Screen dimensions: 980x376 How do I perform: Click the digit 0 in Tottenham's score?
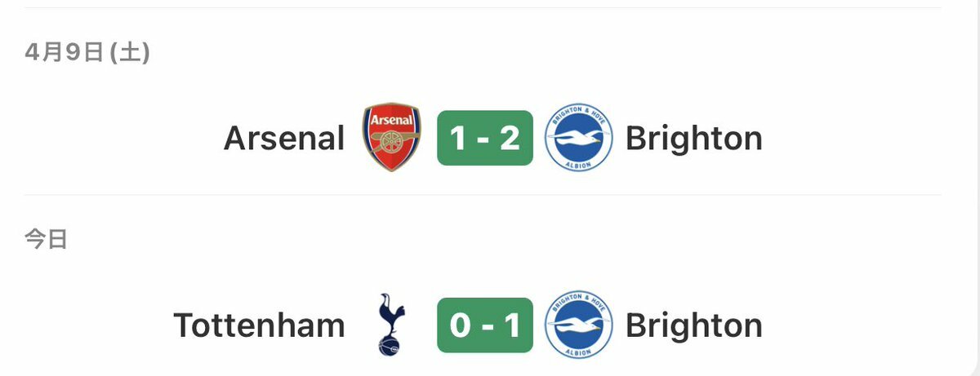point(460,326)
